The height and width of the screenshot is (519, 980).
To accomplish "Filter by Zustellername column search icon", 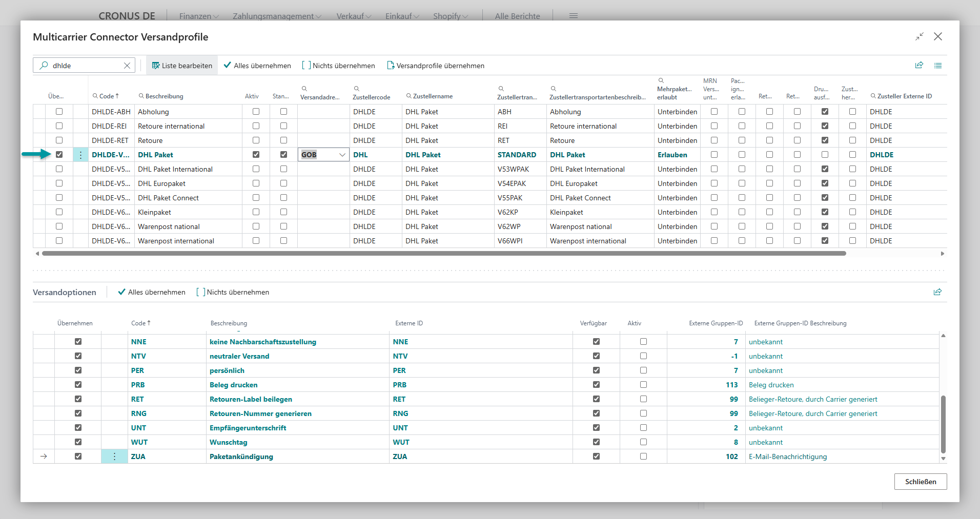I will [409, 96].
